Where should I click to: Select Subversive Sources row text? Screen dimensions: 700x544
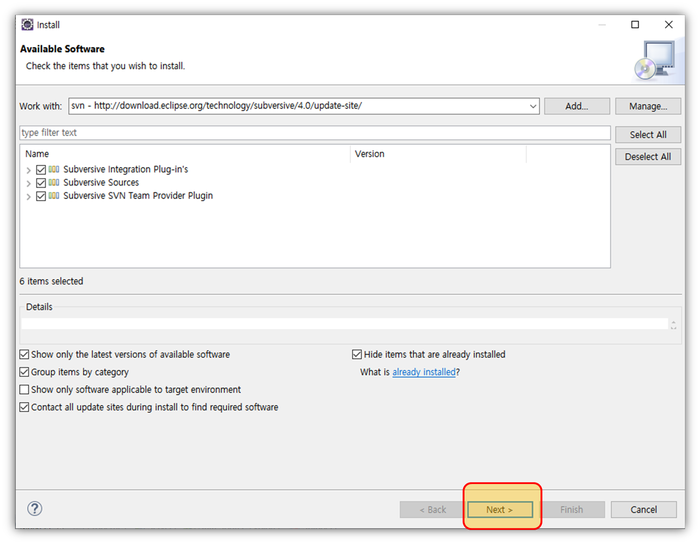[x=101, y=183]
